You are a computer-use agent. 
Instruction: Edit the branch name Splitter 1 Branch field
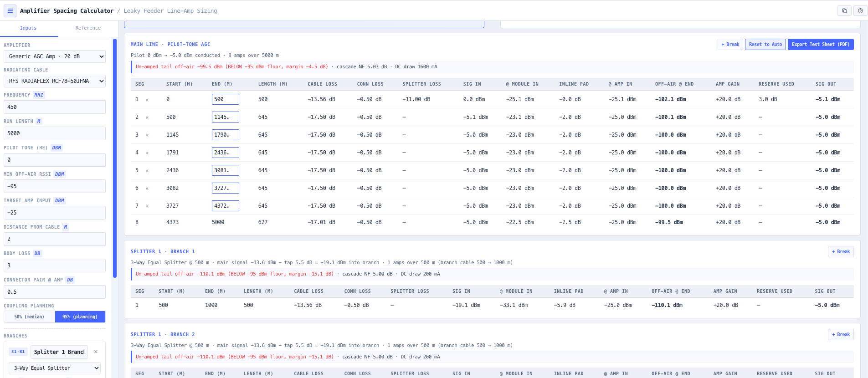[x=59, y=352]
